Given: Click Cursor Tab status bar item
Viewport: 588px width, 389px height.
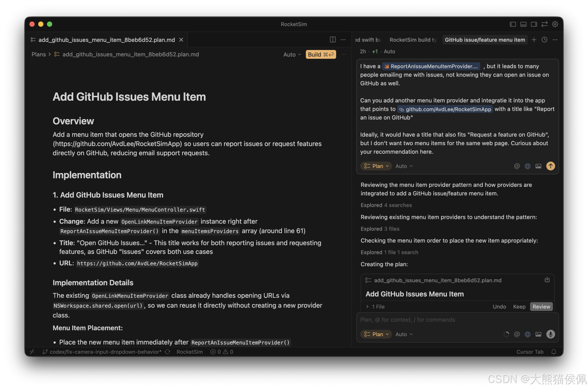Looking at the screenshot, I should click(530, 352).
